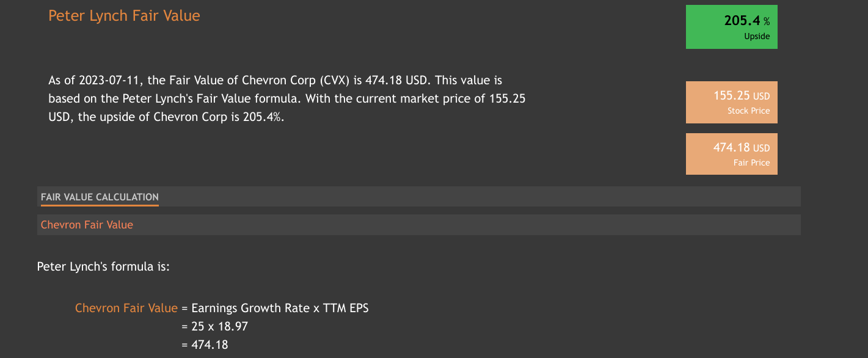The height and width of the screenshot is (358, 868).
Task: Click the 'Fair Price' caption text
Action: 751,163
